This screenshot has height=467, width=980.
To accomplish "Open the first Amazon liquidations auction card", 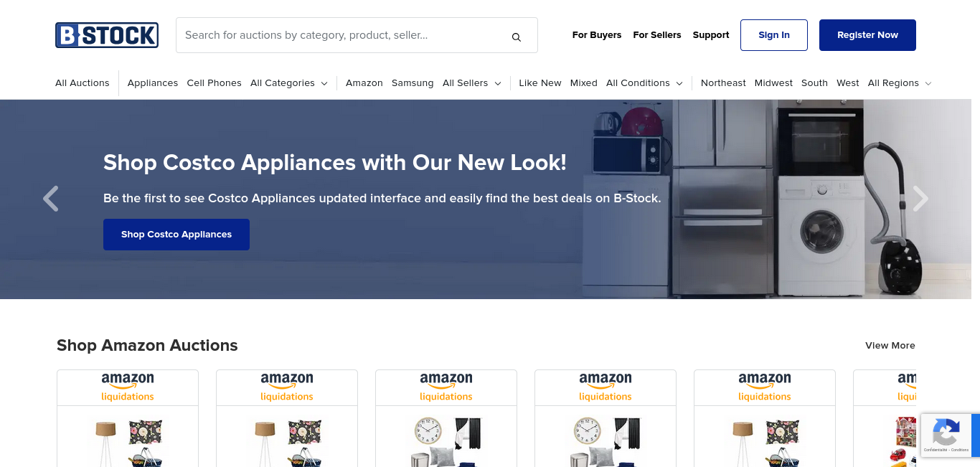I will click(128, 418).
